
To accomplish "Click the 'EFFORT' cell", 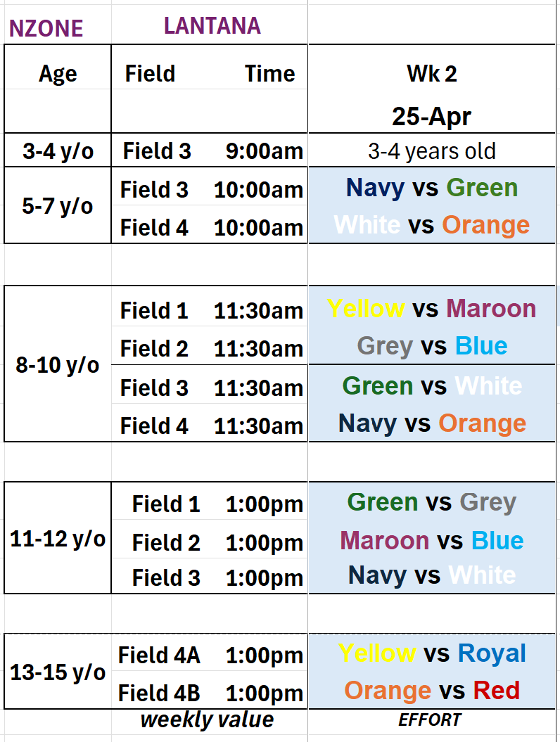I will coord(430,719).
